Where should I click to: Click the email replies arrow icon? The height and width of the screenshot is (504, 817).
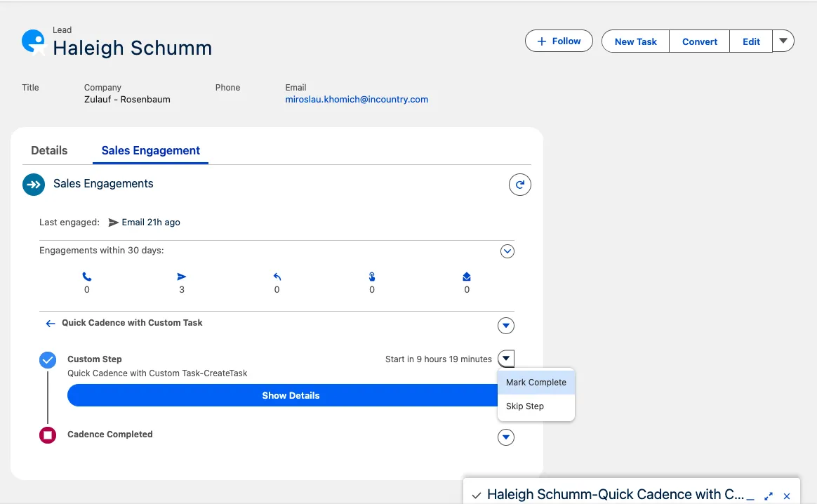click(x=277, y=277)
